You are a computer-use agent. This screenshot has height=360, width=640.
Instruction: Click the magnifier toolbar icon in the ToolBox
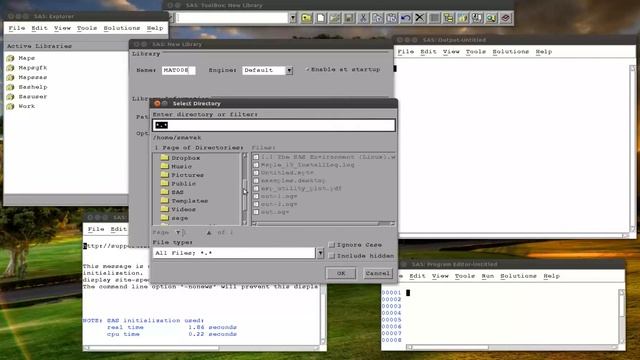491,18
